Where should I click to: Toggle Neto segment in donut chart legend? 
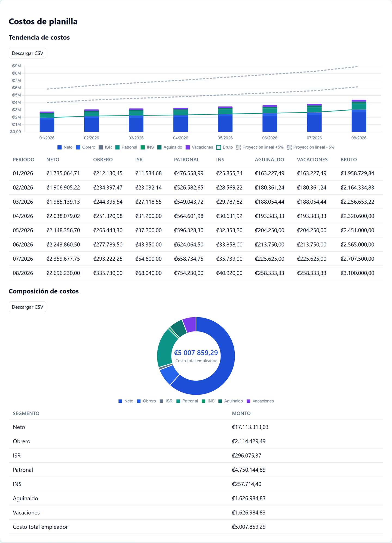pyautogui.click(x=126, y=401)
